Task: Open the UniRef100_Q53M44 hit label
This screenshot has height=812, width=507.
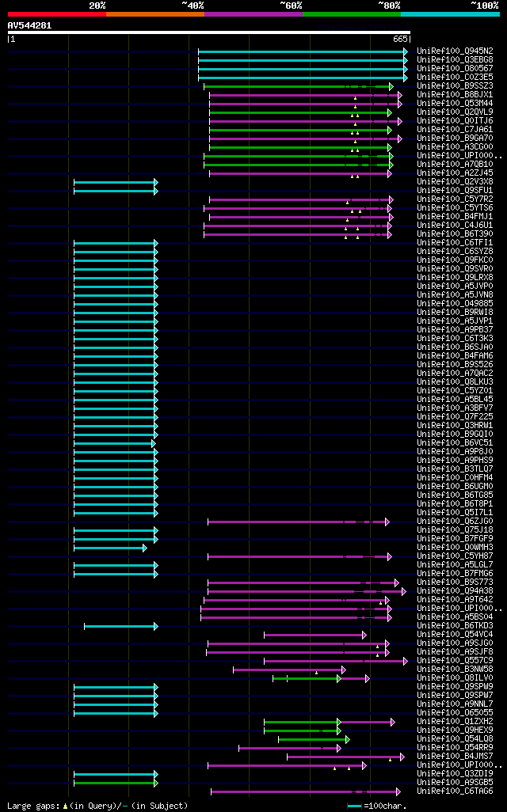Action: tap(456, 104)
